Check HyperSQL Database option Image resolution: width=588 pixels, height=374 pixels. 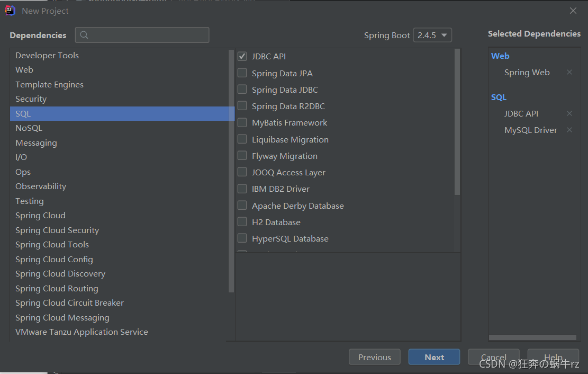pos(242,238)
